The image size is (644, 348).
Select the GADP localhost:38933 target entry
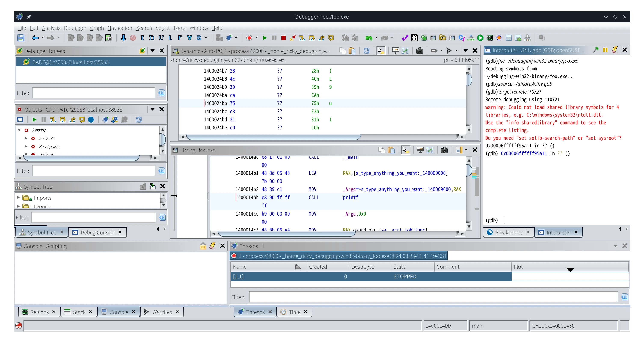click(70, 62)
